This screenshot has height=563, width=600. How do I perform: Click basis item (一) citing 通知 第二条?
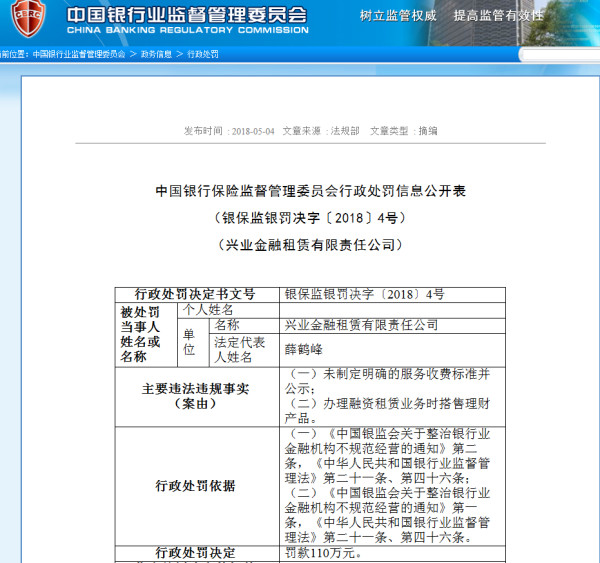[387, 456]
